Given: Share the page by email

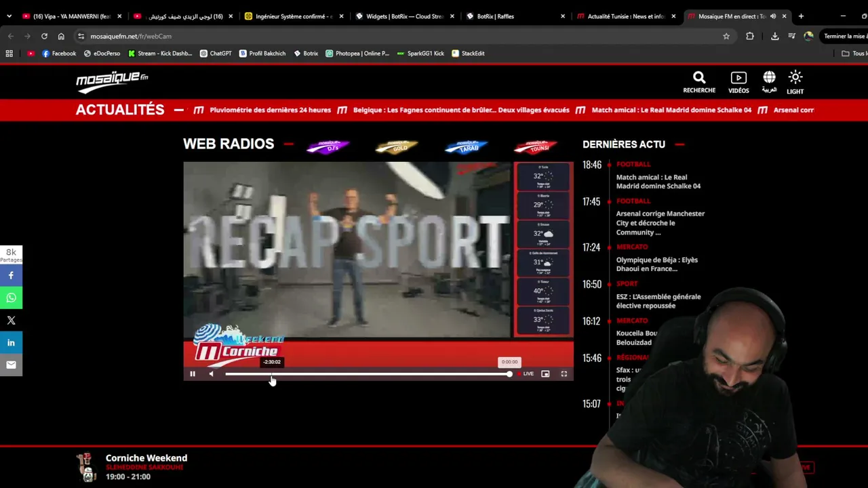Looking at the screenshot, I should (x=11, y=365).
